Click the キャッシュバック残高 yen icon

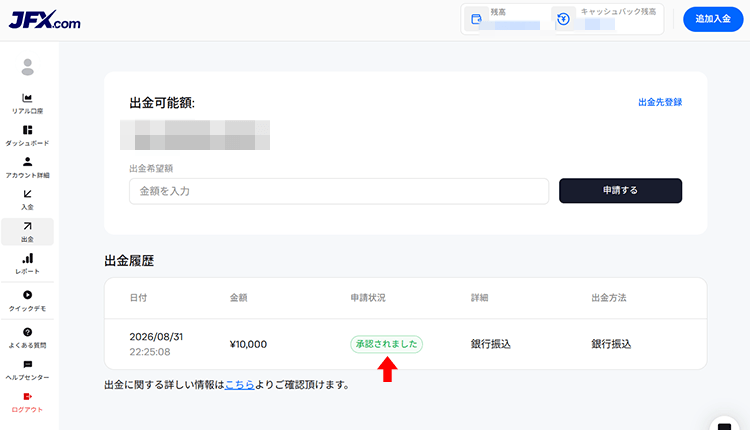[x=563, y=19]
